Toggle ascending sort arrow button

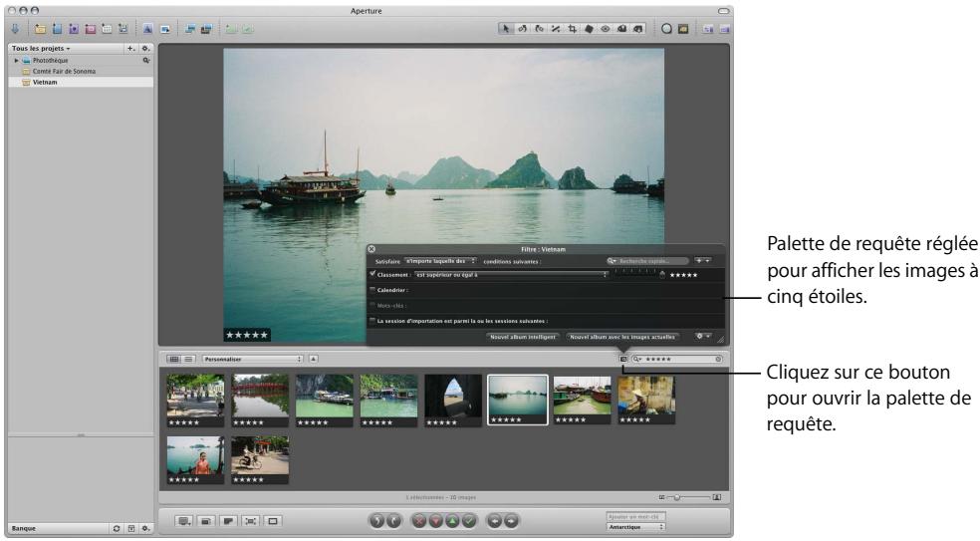[314, 359]
